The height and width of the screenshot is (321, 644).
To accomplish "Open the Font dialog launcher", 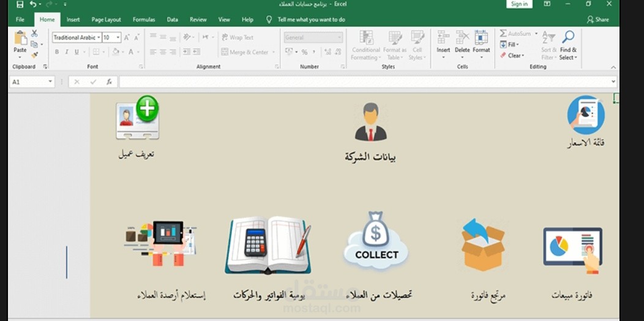I will click(141, 67).
